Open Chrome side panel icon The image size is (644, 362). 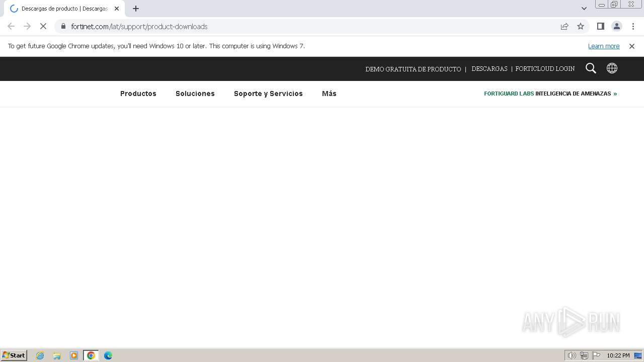click(x=600, y=26)
